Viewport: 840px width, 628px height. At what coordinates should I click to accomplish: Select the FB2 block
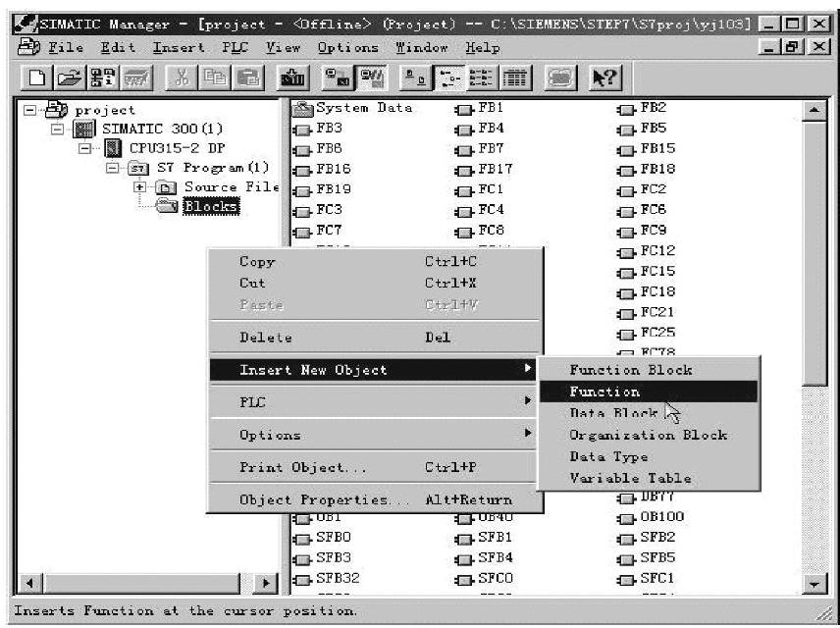pyautogui.click(x=642, y=109)
